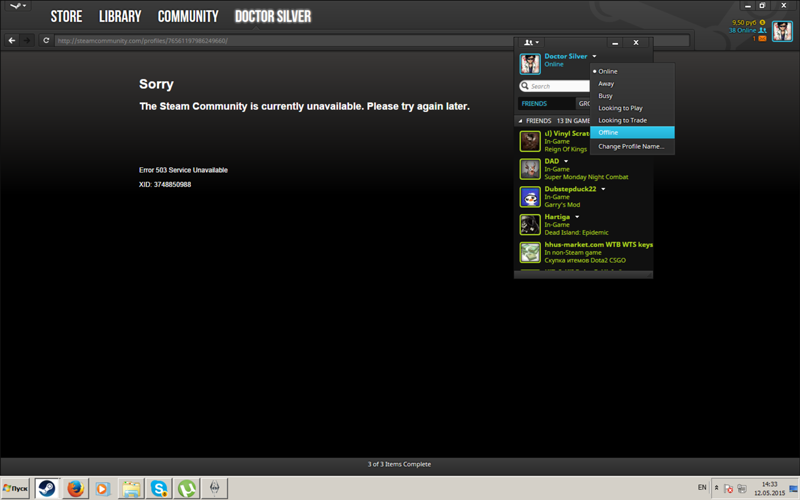Click the gold coin wallet icon
The image size is (800, 500).
point(762,22)
